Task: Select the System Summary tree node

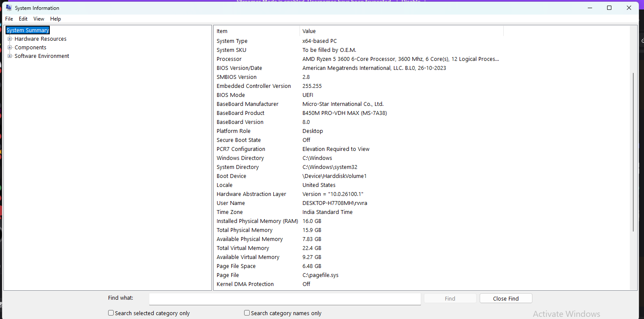Action: tap(27, 30)
